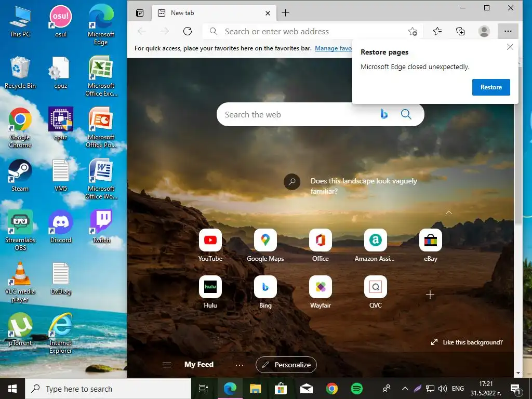The width and height of the screenshot is (532, 399).
Task: Open the Favorites star list icon
Action: (x=437, y=31)
